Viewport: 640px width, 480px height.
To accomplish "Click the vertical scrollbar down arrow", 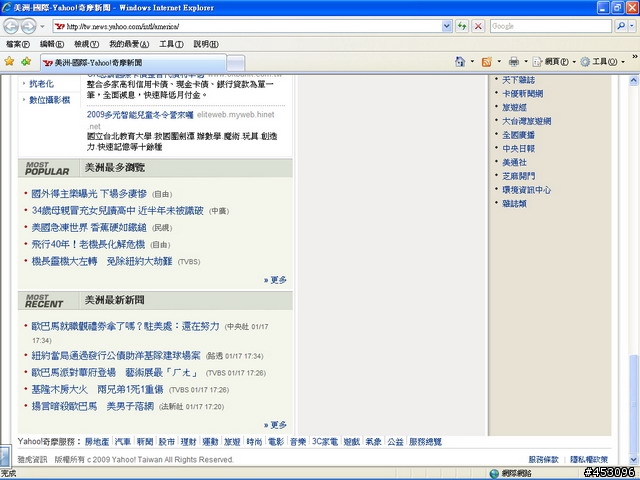I will 633,460.
